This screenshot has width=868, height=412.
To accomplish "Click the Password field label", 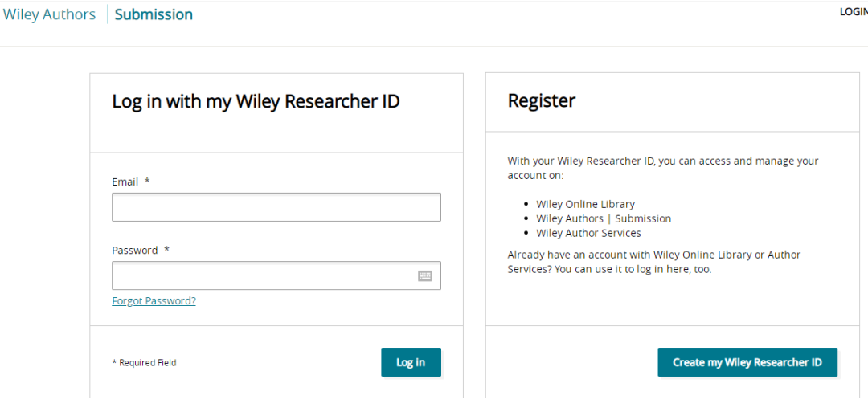I will [135, 251].
